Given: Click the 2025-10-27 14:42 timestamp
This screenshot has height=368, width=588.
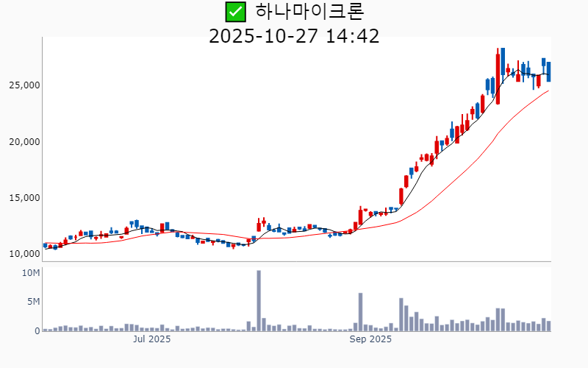Looking at the screenshot, I should click(x=294, y=35).
